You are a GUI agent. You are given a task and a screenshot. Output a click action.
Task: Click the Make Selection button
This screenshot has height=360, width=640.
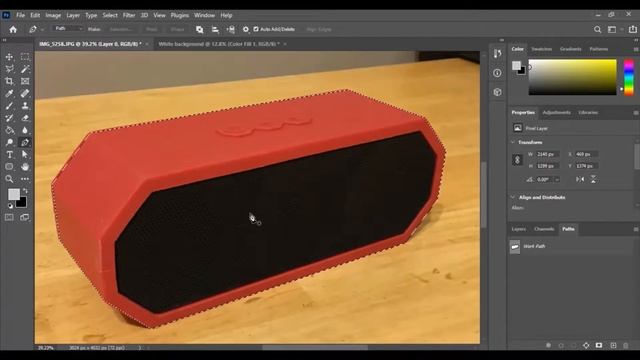tap(121, 29)
